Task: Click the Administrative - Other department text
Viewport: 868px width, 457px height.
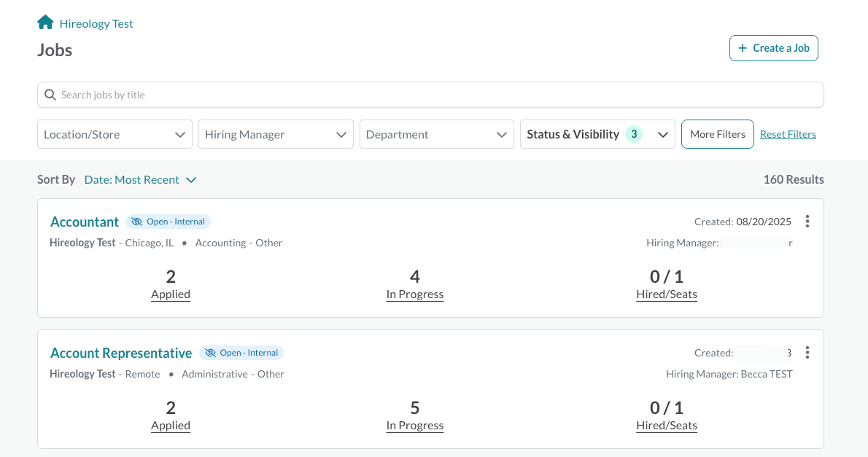Action: (233, 374)
